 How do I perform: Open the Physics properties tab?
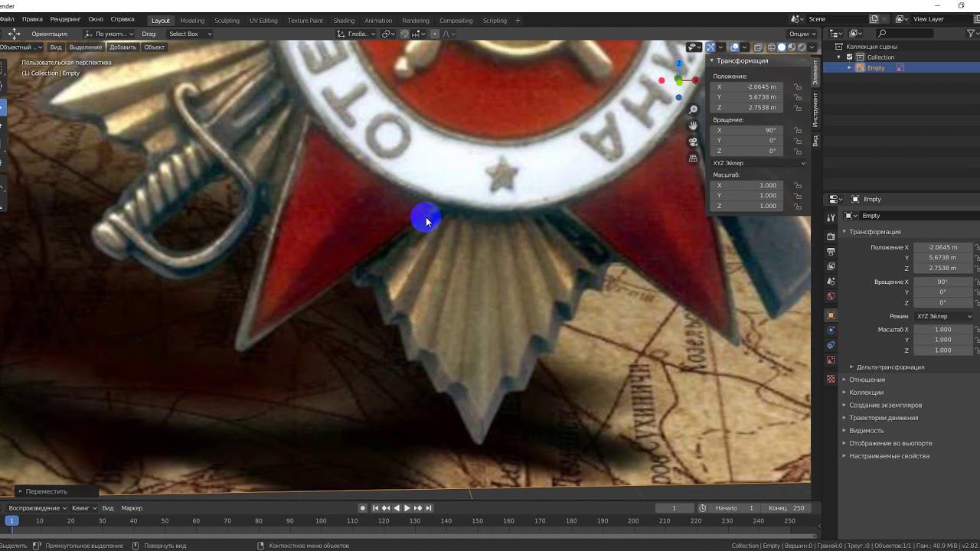tap(831, 330)
